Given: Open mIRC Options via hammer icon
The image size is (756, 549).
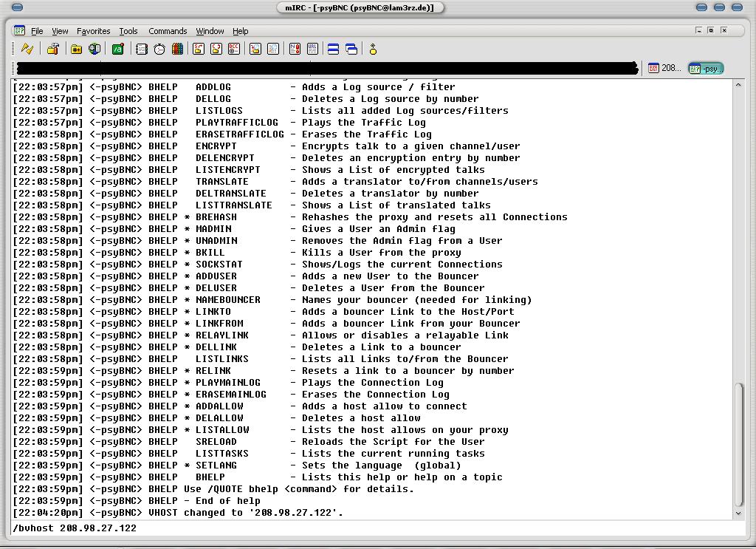Looking at the screenshot, I should (x=53, y=49).
